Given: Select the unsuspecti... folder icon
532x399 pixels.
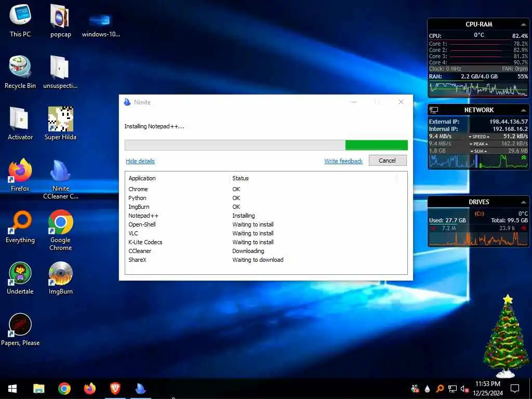Looking at the screenshot, I should 60,72.
